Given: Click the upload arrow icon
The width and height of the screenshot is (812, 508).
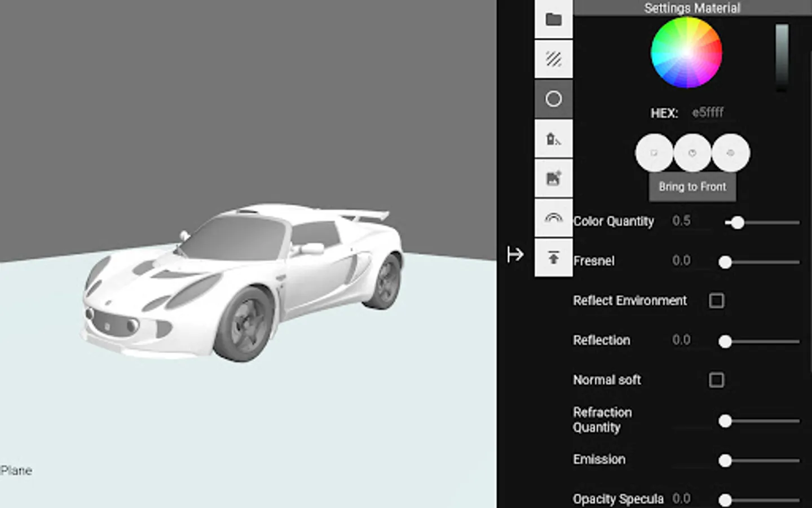Looking at the screenshot, I should 553,258.
